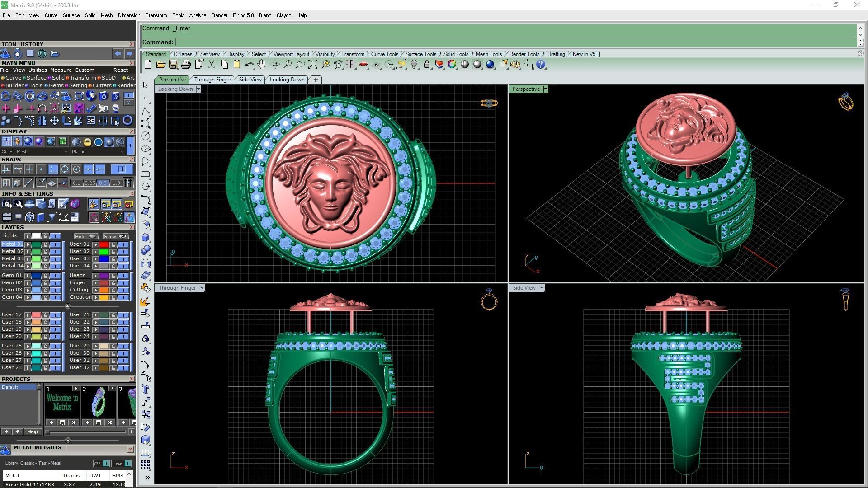
Task: Expand the project 1 thumbnail arrow
Action: click(75, 389)
